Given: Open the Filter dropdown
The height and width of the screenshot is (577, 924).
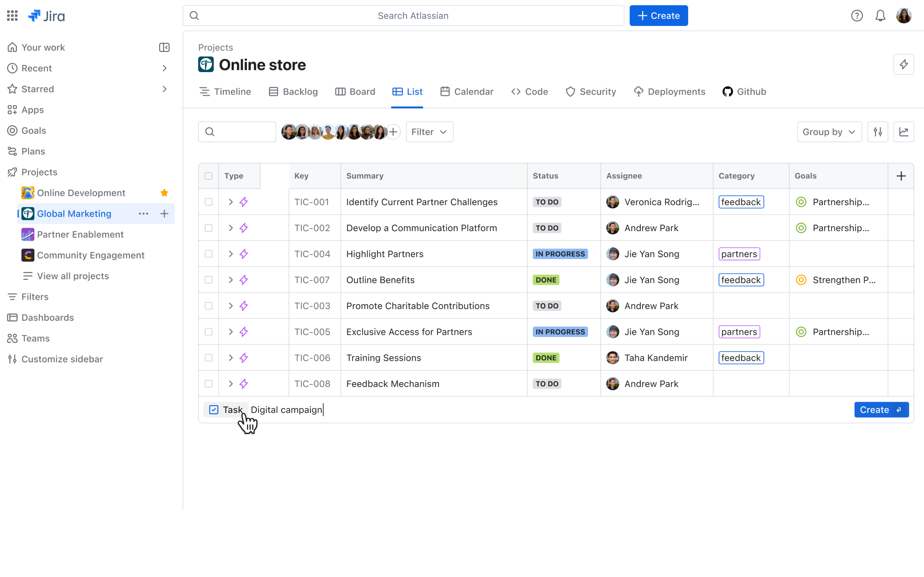Looking at the screenshot, I should click(x=429, y=132).
